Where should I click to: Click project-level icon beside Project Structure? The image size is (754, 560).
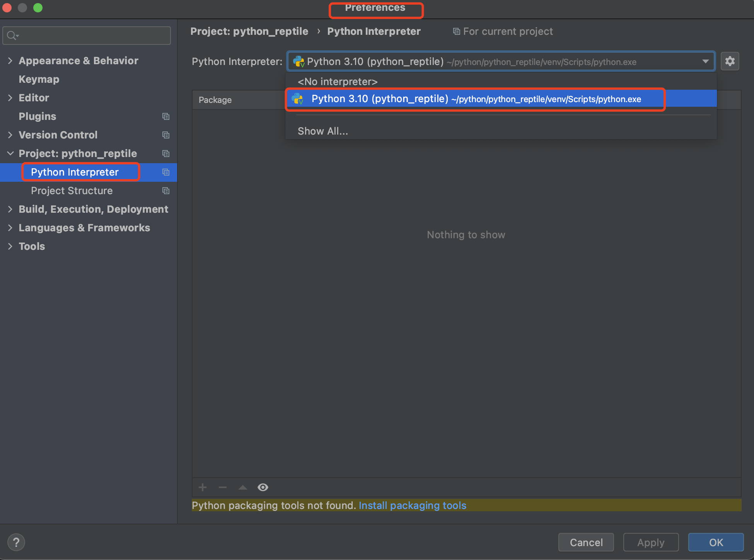point(166,191)
